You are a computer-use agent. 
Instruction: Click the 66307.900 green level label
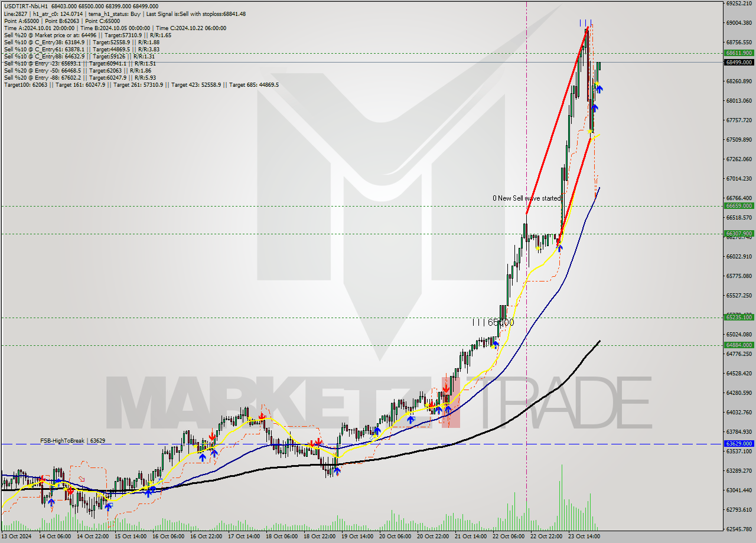pyautogui.click(x=738, y=234)
